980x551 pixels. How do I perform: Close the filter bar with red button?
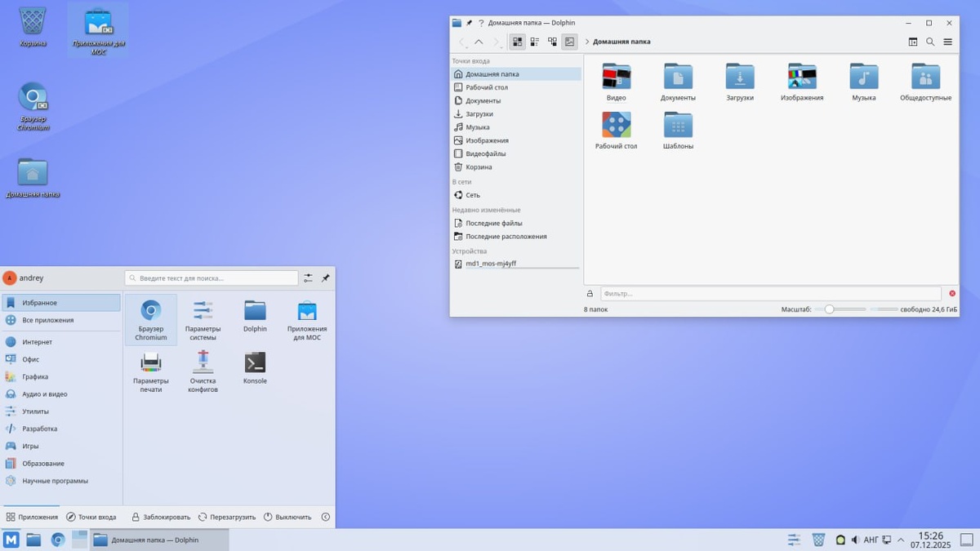tap(952, 293)
